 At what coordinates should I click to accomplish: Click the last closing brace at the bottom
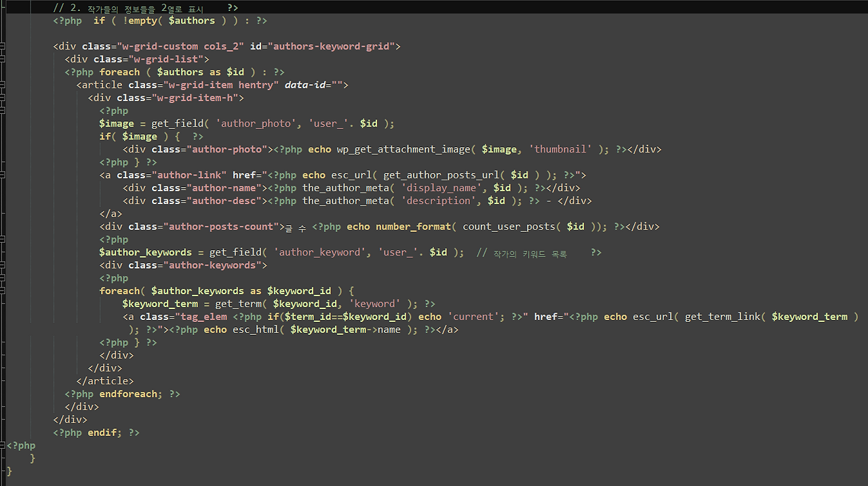(9, 471)
